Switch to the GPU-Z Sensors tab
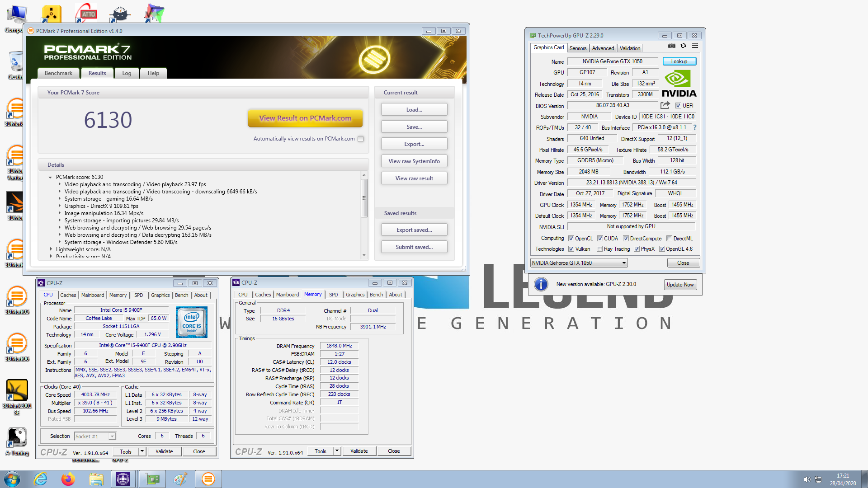 [x=578, y=48]
